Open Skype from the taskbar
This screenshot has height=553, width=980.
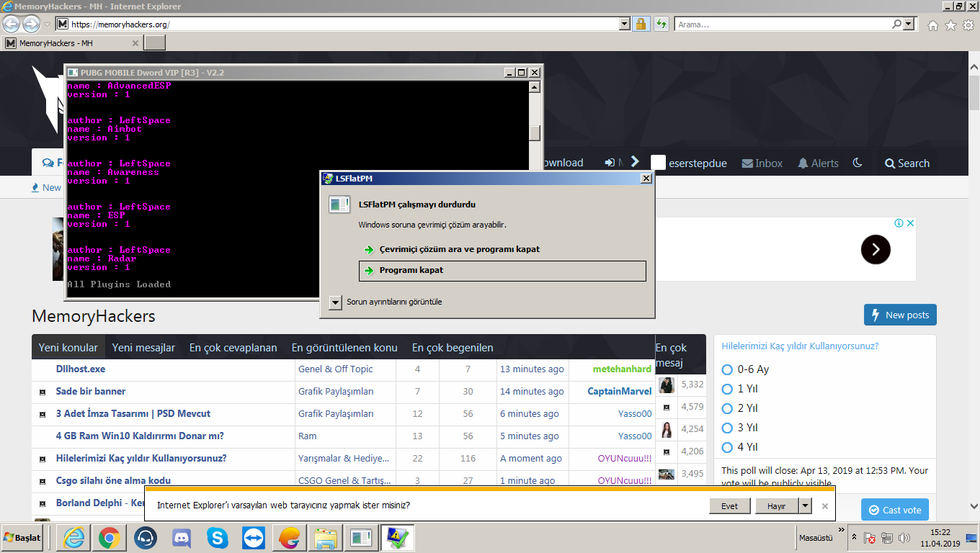pos(218,537)
